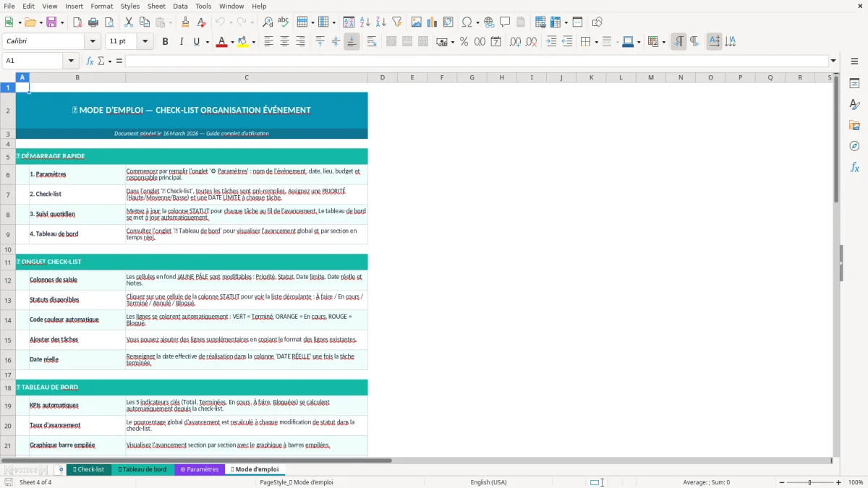Insert special character Omega icon

[467, 22]
